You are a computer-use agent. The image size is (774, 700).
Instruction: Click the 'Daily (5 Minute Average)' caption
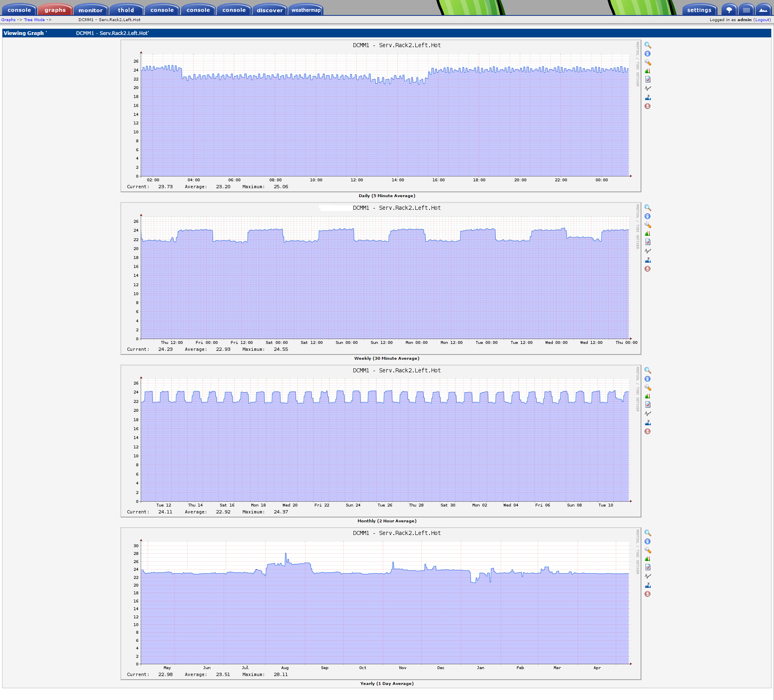tap(387, 196)
